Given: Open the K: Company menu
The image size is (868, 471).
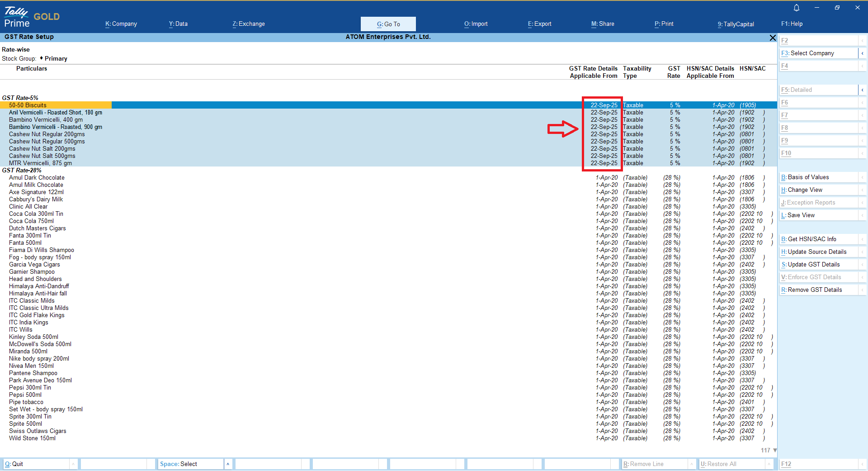Looking at the screenshot, I should (121, 24).
